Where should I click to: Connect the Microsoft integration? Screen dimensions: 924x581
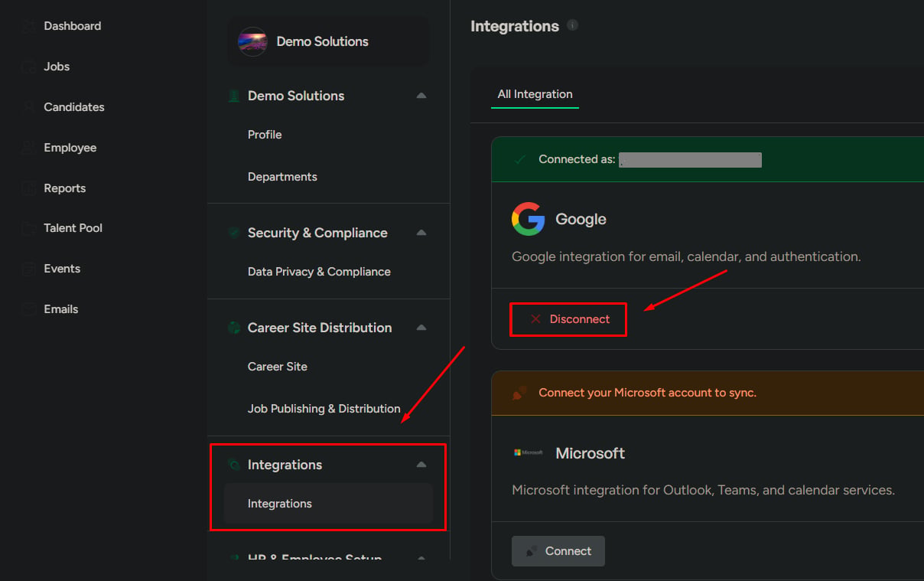pos(558,551)
